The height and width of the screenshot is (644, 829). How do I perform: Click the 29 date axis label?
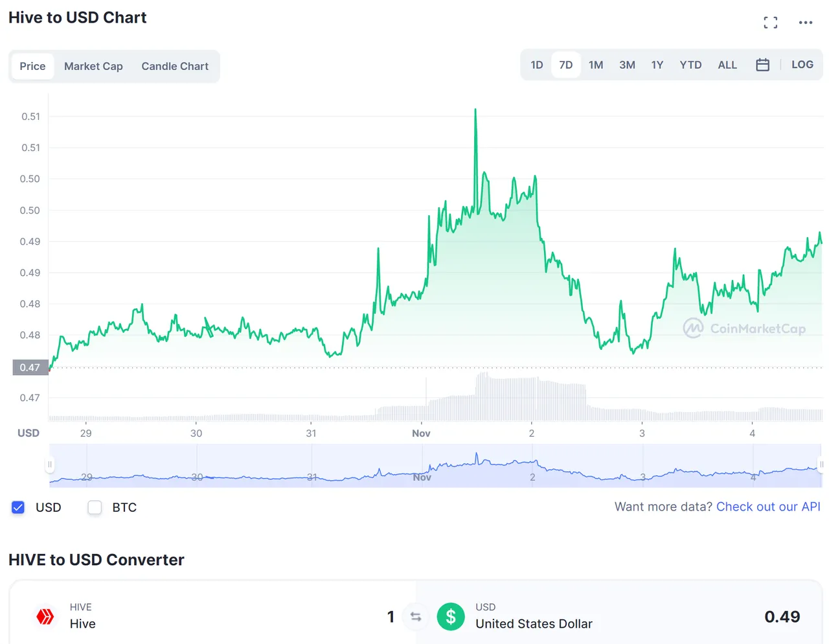86,433
